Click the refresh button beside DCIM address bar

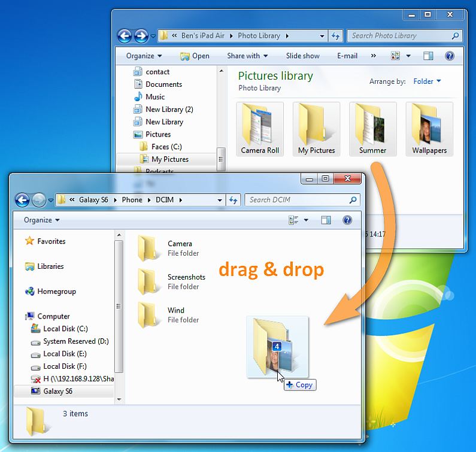[233, 200]
